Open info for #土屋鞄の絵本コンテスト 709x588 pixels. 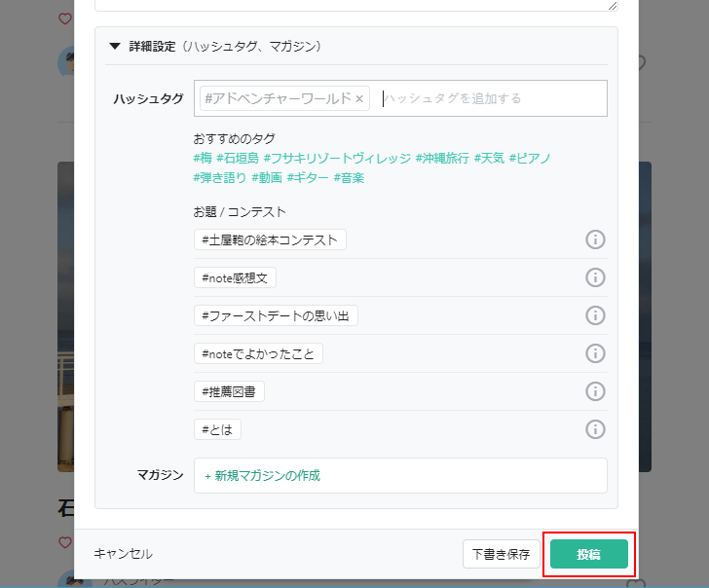[595, 239]
